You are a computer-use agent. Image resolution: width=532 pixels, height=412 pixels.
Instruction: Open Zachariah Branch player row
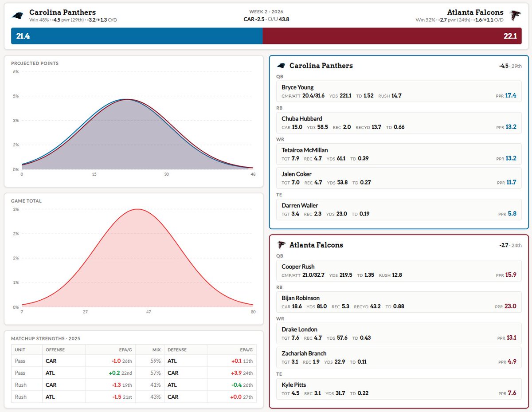(x=399, y=357)
